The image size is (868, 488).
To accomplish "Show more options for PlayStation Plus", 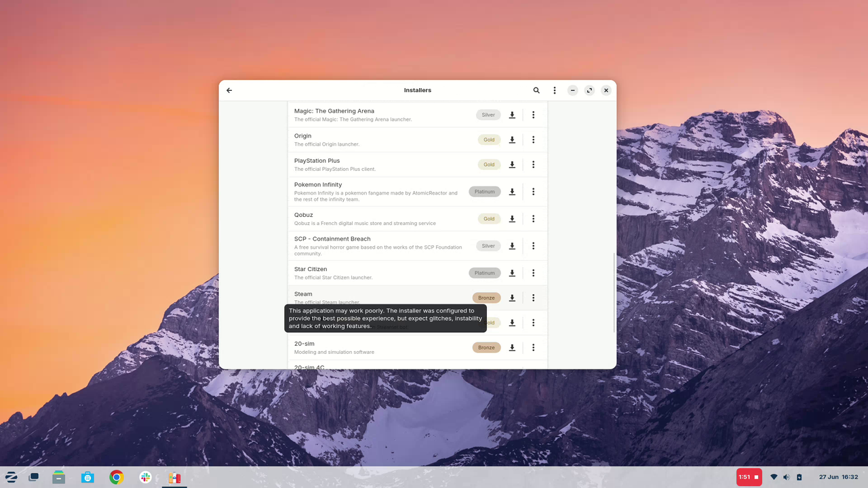I will click(534, 165).
